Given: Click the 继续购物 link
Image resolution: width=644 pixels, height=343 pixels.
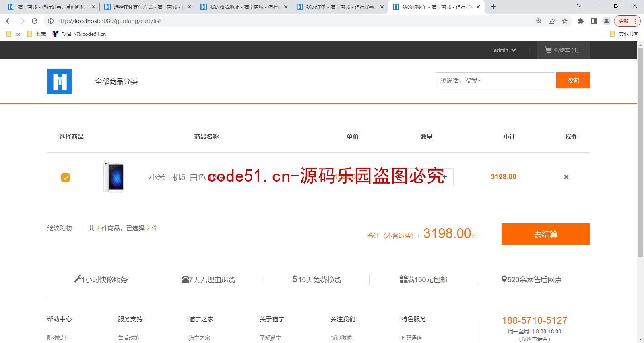Looking at the screenshot, I should click(x=60, y=228).
